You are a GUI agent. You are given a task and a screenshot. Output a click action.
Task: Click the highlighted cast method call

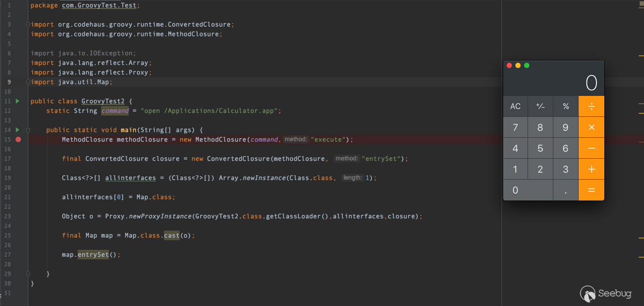pyautogui.click(x=171, y=235)
